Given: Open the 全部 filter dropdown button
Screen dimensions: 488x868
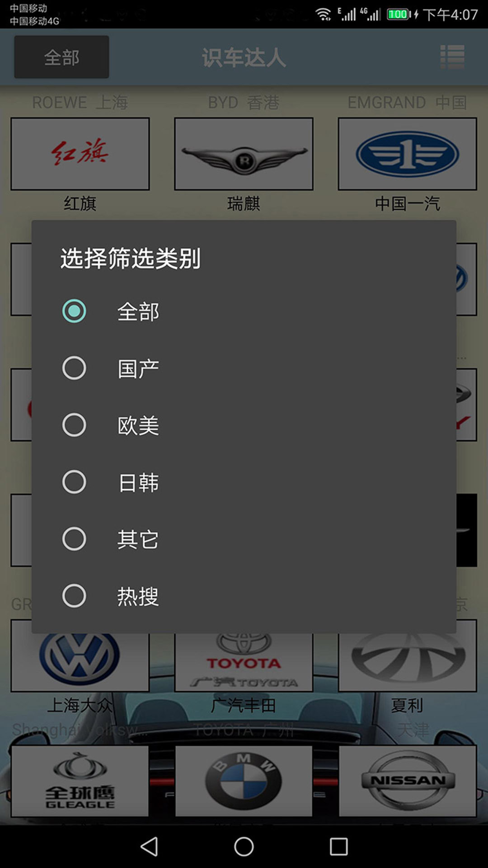Looking at the screenshot, I should [61, 57].
